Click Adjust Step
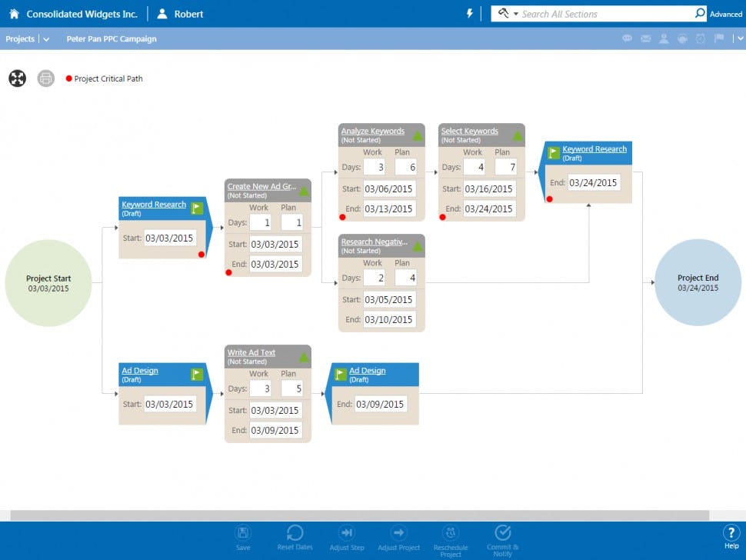Image resolution: width=746 pixels, height=560 pixels. pos(347,538)
